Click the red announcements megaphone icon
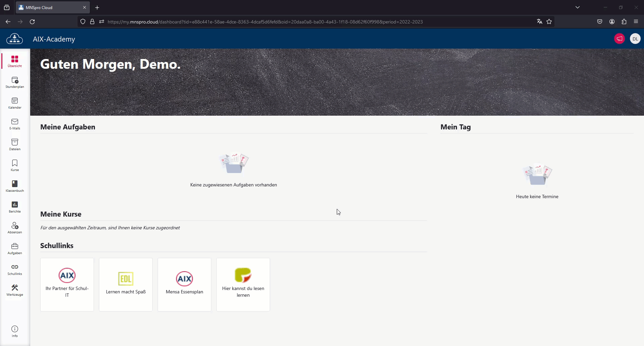Screen dimensions: 644x346 click(x=619, y=39)
